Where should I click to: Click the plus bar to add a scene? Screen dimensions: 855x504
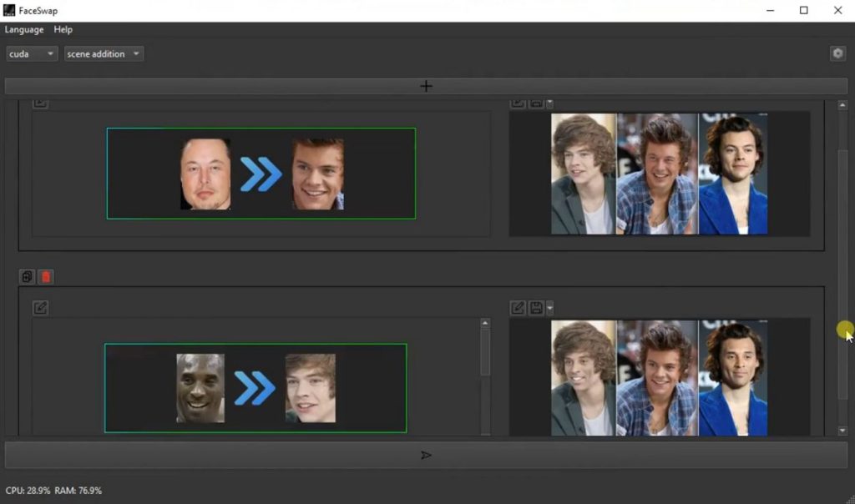(426, 86)
